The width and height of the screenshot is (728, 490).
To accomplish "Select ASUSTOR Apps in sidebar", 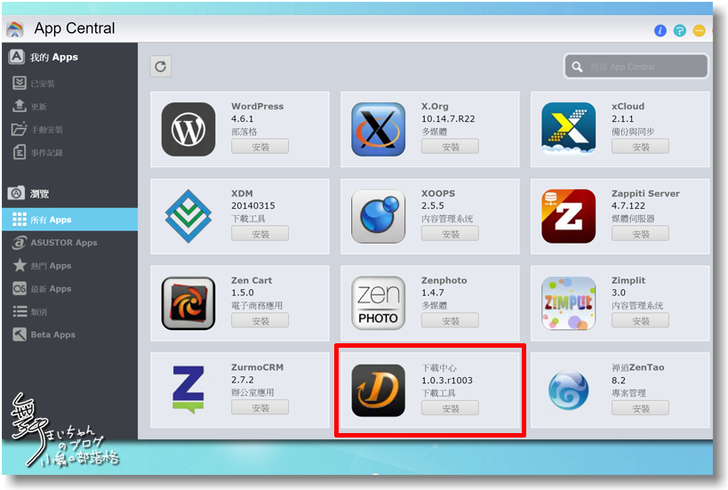I will (x=70, y=242).
